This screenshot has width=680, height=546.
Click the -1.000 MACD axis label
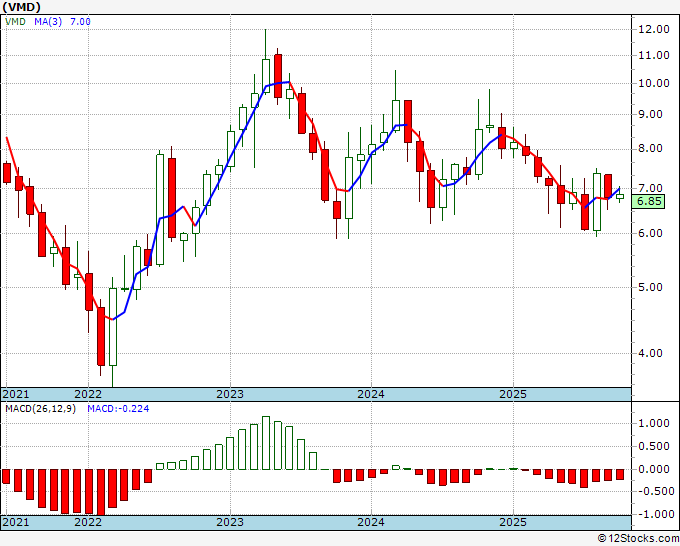(656, 514)
